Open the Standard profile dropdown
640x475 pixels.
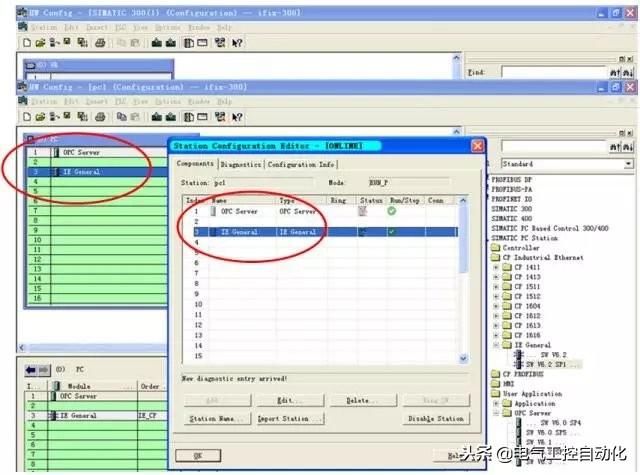(629, 164)
